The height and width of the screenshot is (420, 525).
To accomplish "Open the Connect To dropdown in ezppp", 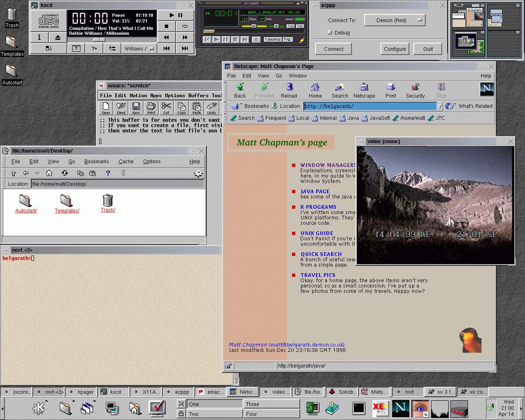I will [x=395, y=20].
